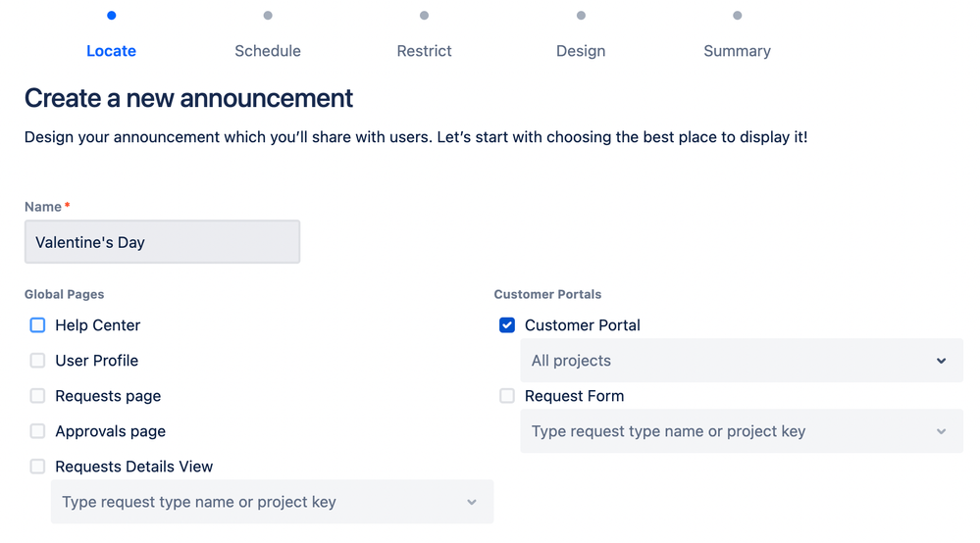The width and height of the screenshot is (980, 543).
Task: Jump to the Design step label
Action: pos(581,51)
